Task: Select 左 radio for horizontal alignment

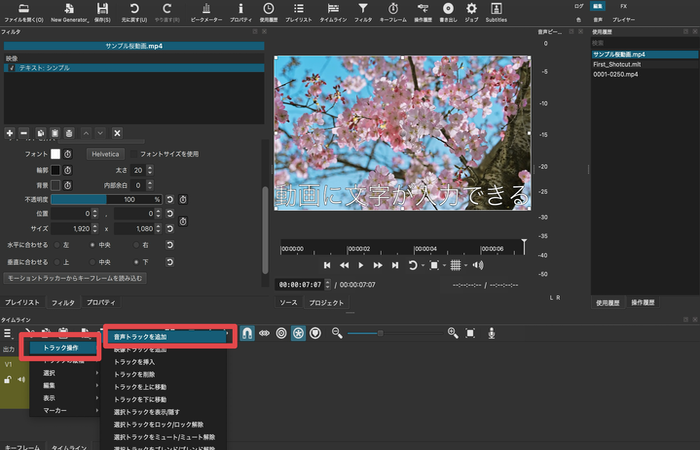Action: pyautogui.click(x=57, y=245)
